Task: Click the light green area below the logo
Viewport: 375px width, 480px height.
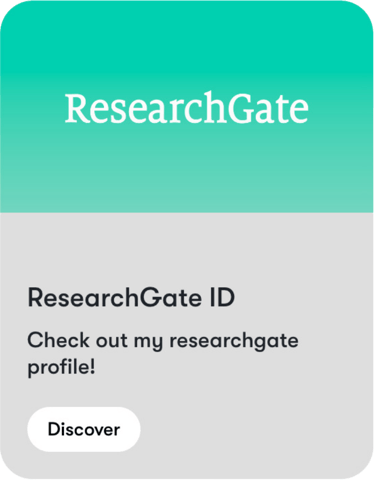Action: [x=187, y=168]
